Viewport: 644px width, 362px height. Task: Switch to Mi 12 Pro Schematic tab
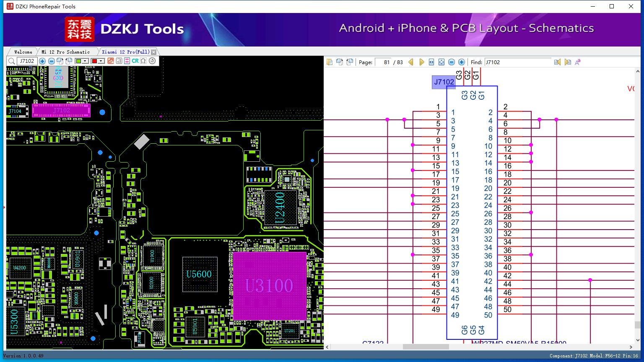pos(65,52)
